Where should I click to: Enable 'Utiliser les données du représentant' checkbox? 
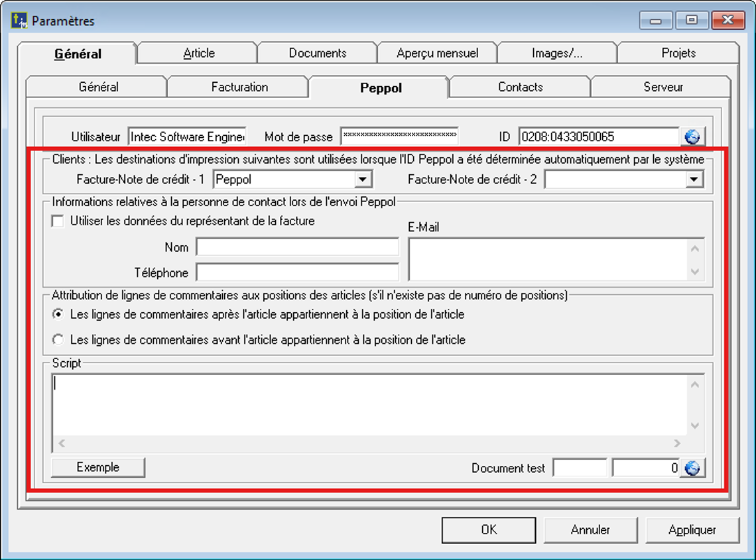(x=58, y=222)
